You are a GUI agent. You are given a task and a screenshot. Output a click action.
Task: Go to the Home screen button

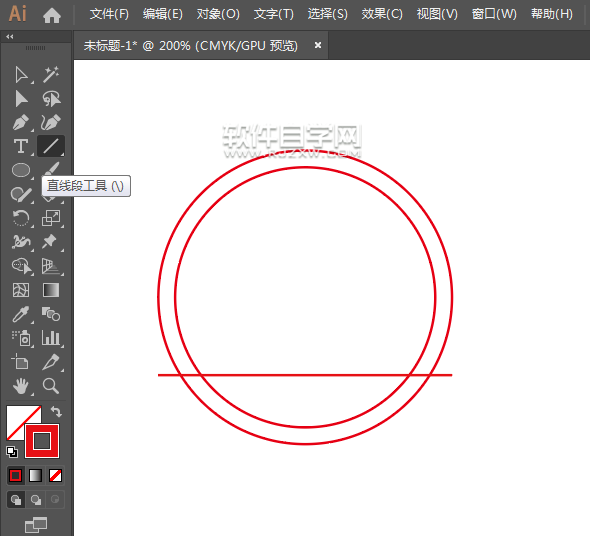click(x=52, y=15)
